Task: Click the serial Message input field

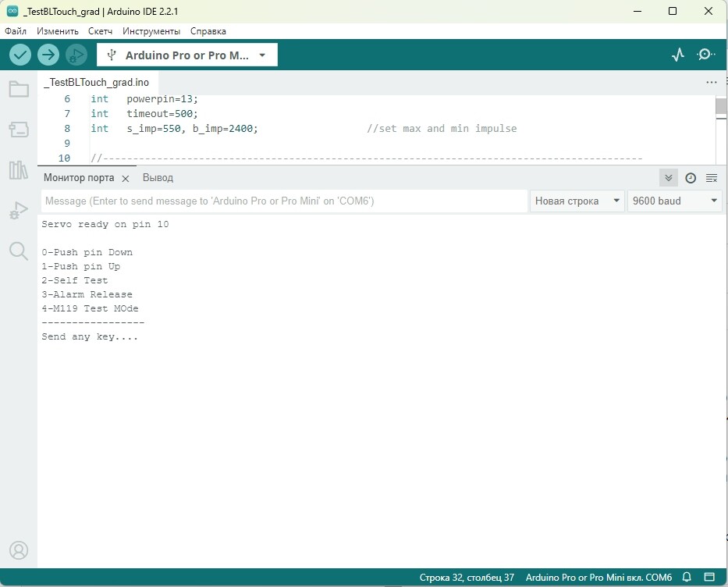Action: 284,201
